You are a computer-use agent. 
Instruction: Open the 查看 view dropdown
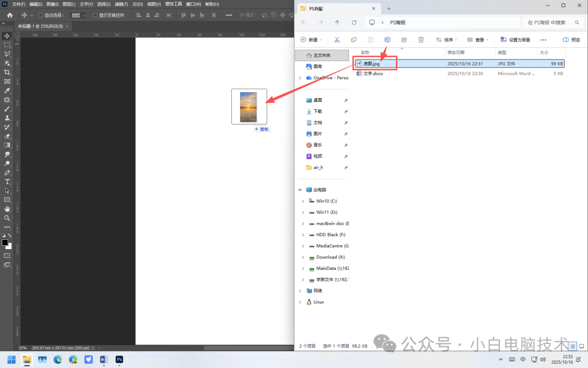pos(477,39)
